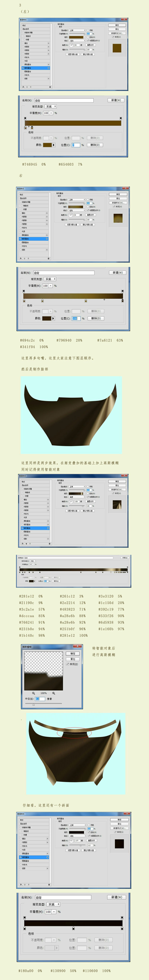Toggle 预览 checkbox in Gaussian Blur dialog
Viewport: 149px width, 980px height.
(x=67, y=664)
